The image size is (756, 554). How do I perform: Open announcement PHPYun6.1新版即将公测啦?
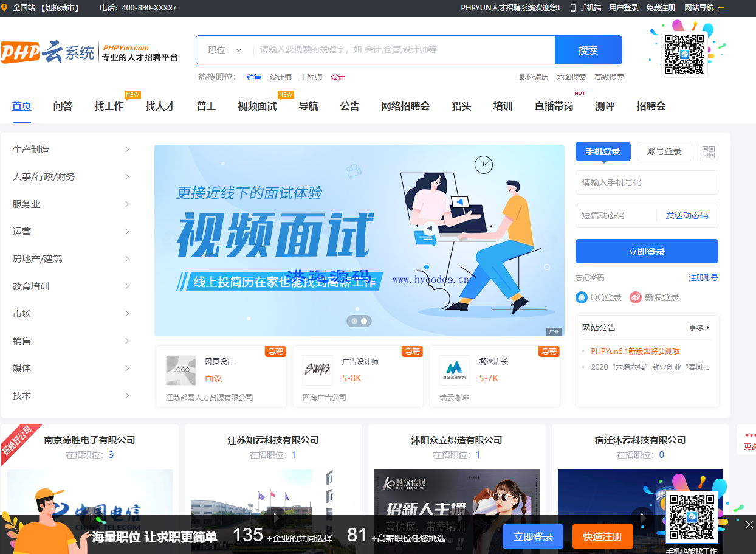tap(635, 351)
